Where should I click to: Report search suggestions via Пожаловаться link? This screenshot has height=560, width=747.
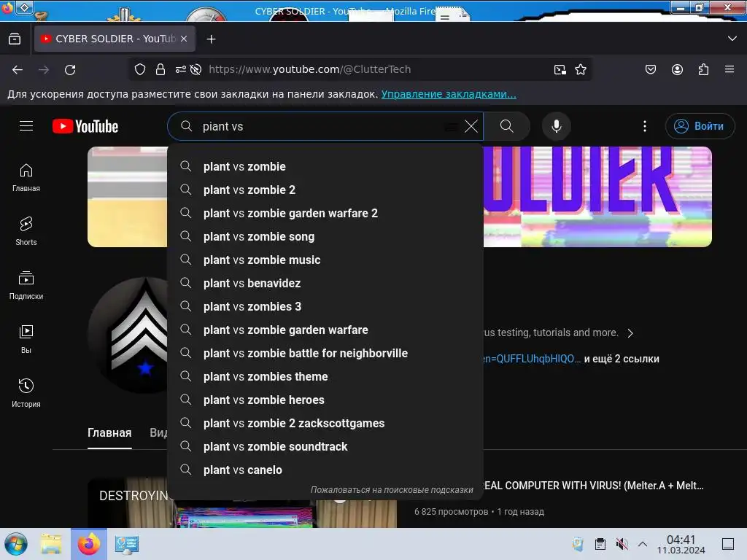392,489
